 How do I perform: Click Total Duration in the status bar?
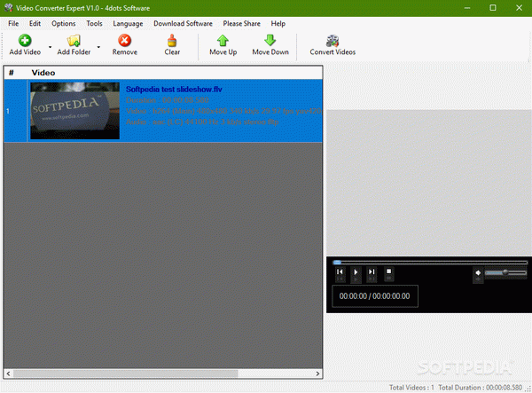click(x=480, y=388)
